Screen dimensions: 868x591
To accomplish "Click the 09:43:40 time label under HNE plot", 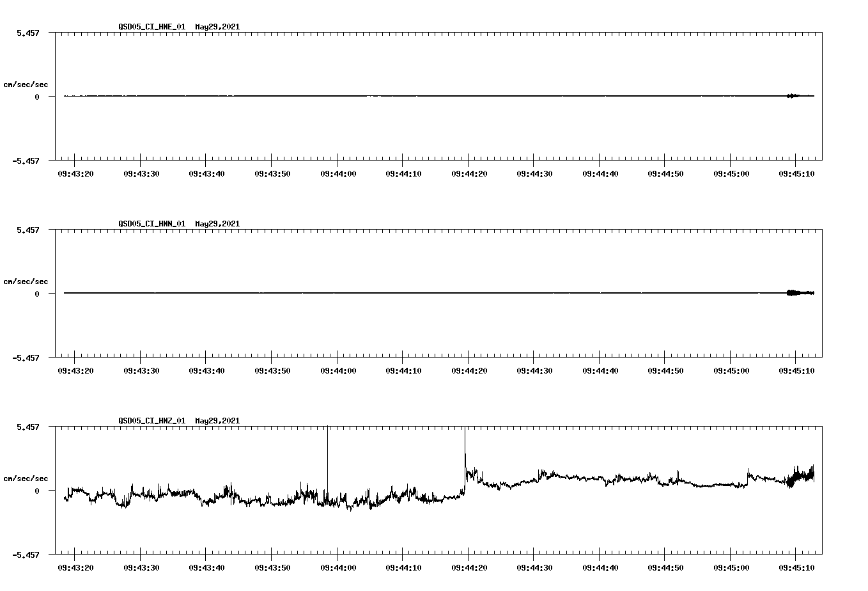I will tap(206, 173).
